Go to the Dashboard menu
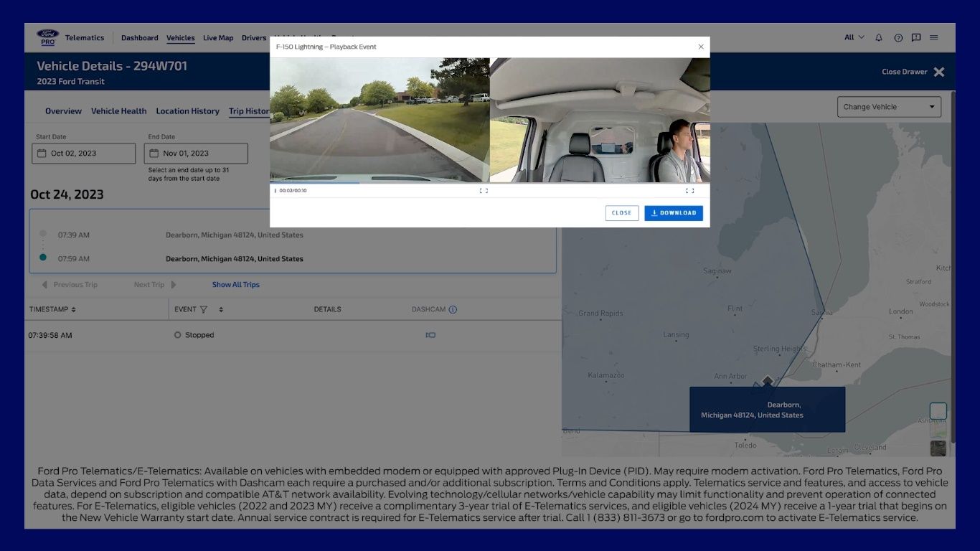This screenshot has height=551, width=980. [140, 38]
